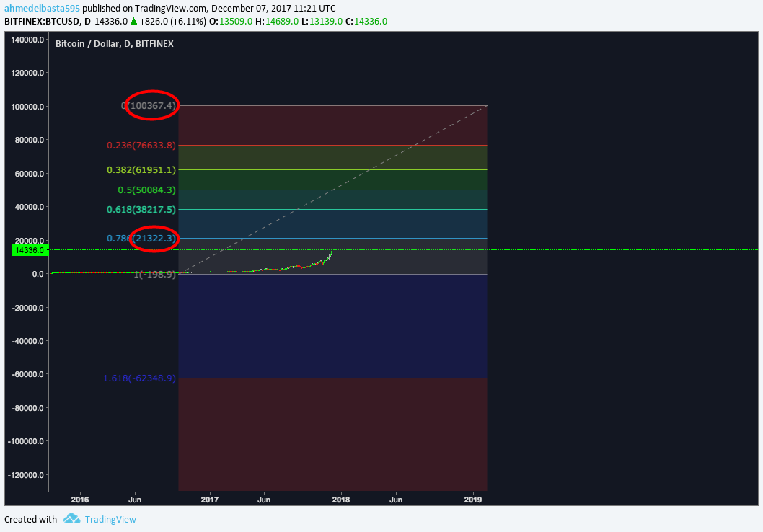The height and width of the screenshot is (532, 763).
Task: Click the 80000.0 price axis label
Action: point(29,140)
